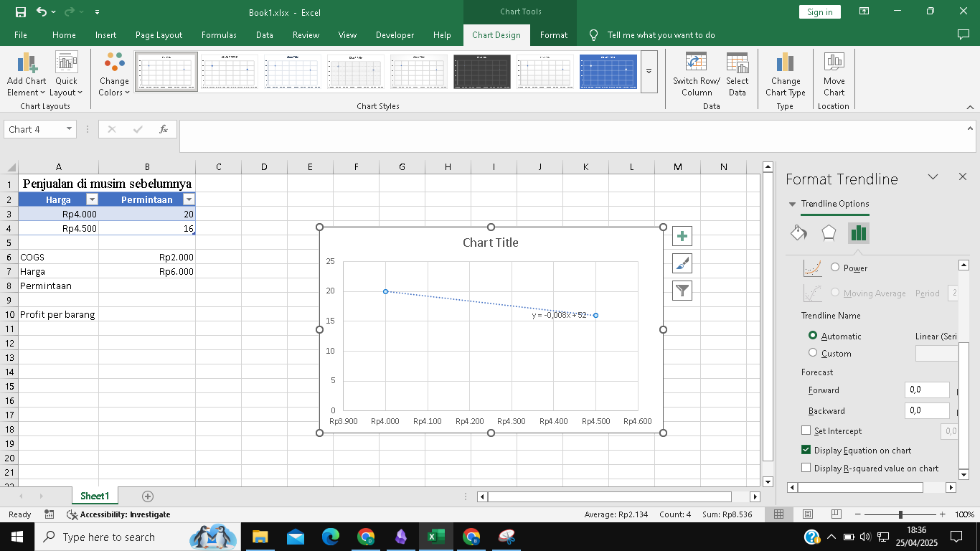Switch to the Insert ribbon tab

(x=105, y=34)
